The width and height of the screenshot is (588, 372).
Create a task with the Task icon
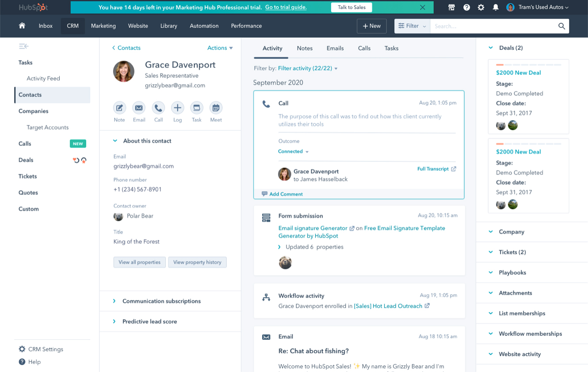click(197, 108)
